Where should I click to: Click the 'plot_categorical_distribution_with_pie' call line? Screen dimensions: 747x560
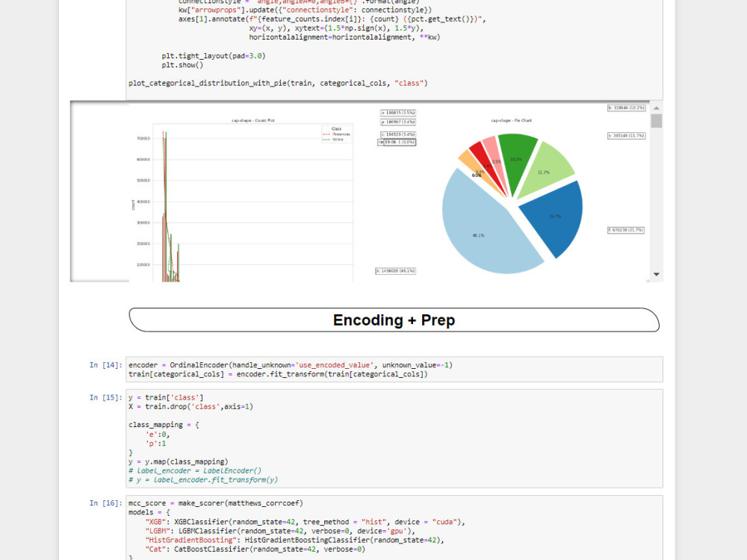point(278,84)
